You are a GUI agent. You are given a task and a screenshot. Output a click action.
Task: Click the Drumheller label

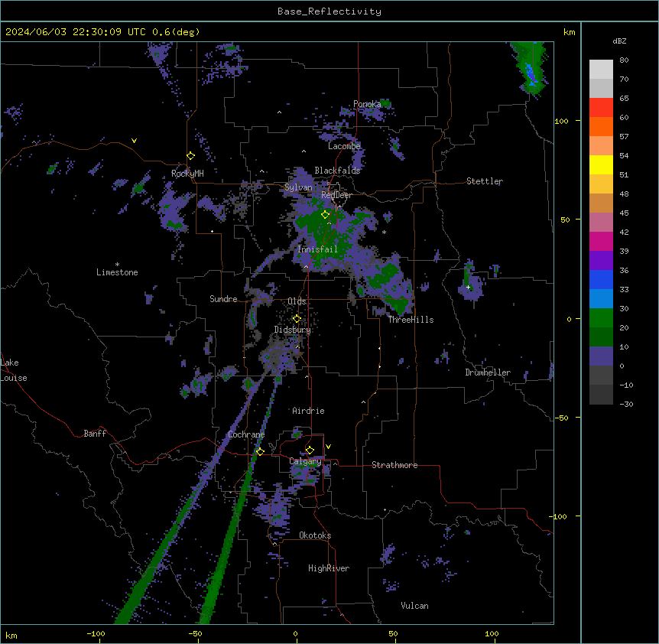[x=488, y=372]
